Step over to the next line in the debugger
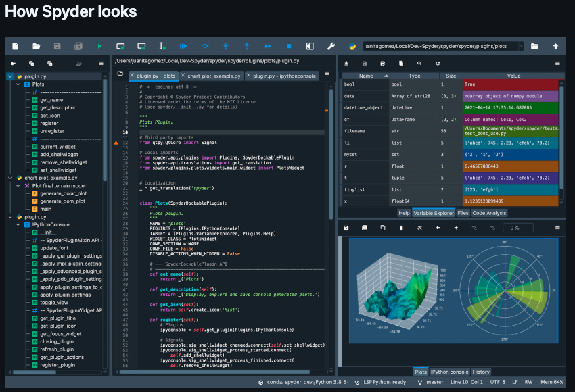The image size is (575, 392). pyautogui.click(x=204, y=46)
